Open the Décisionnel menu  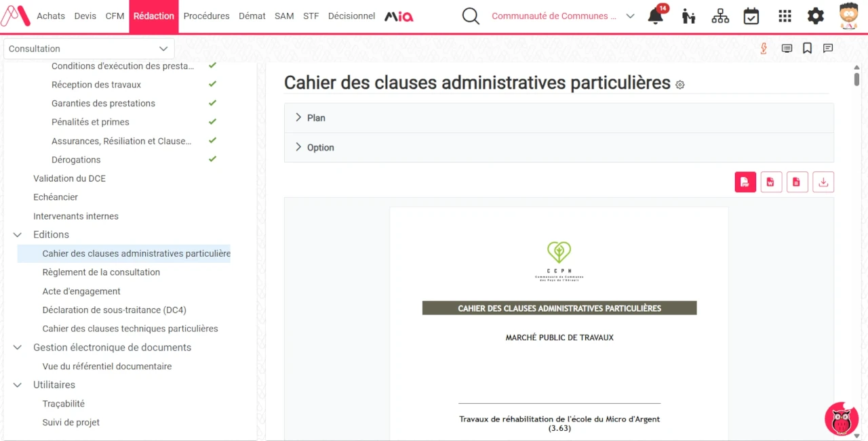(x=351, y=16)
